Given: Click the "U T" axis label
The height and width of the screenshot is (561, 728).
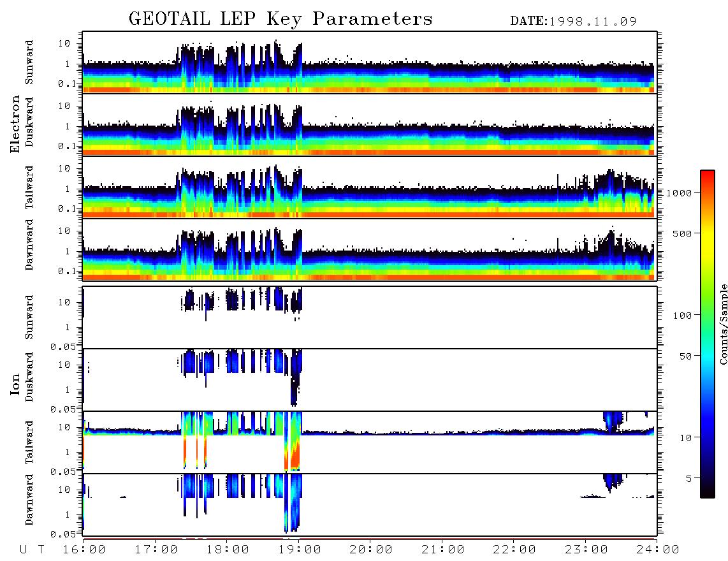Looking at the screenshot, I should (x=33, y=550).
